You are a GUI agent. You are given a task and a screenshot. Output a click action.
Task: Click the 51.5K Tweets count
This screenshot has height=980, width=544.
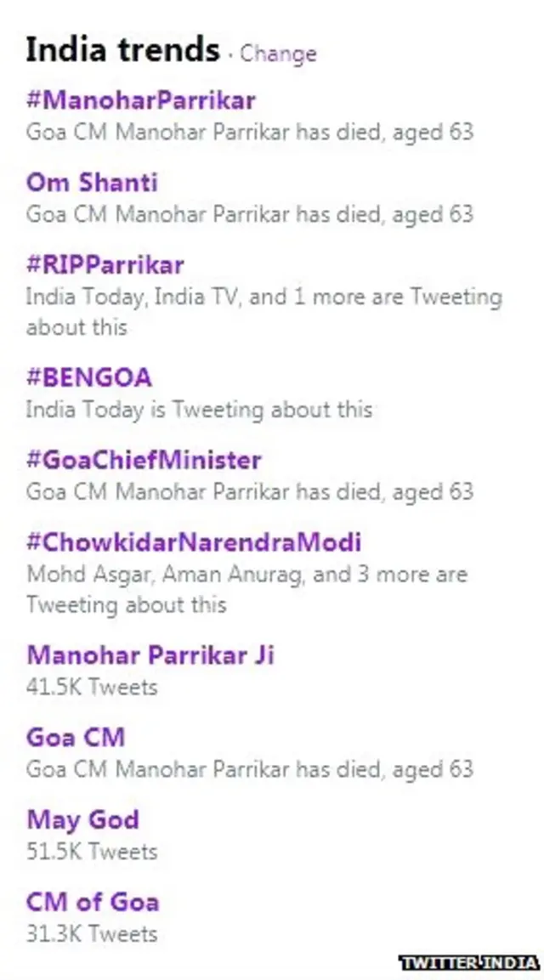[x=92, y=851]
